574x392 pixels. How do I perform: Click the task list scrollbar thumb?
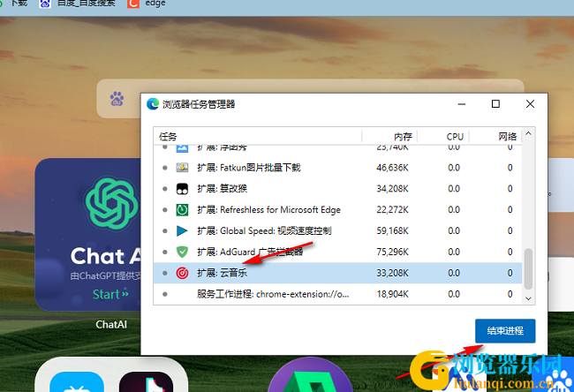[528, 269]
